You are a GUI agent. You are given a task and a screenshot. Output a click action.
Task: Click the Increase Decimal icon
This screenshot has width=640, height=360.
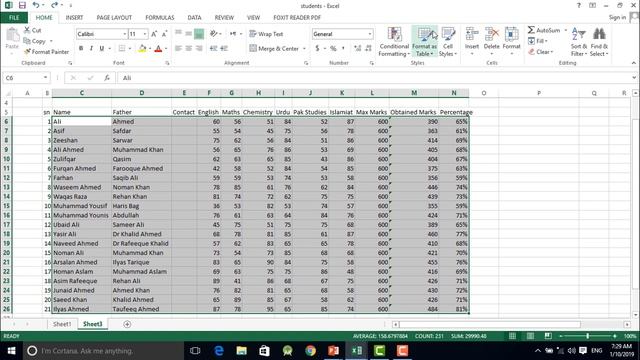[358, 49]
